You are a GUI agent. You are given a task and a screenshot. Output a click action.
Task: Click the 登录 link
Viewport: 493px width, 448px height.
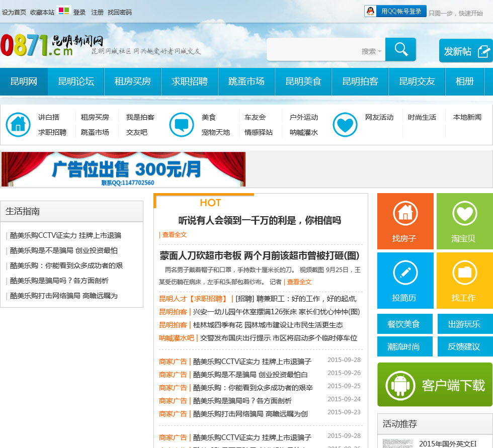coord(79,12)
